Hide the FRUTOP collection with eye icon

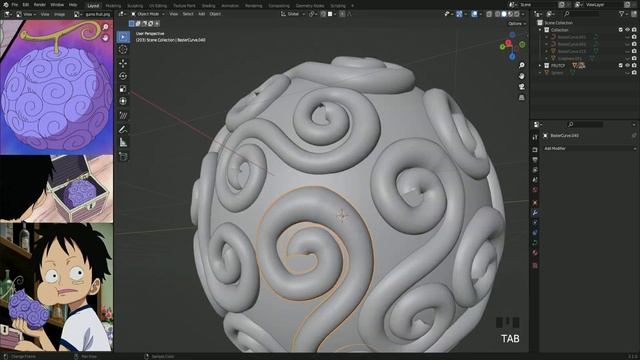tap(627, 65)
